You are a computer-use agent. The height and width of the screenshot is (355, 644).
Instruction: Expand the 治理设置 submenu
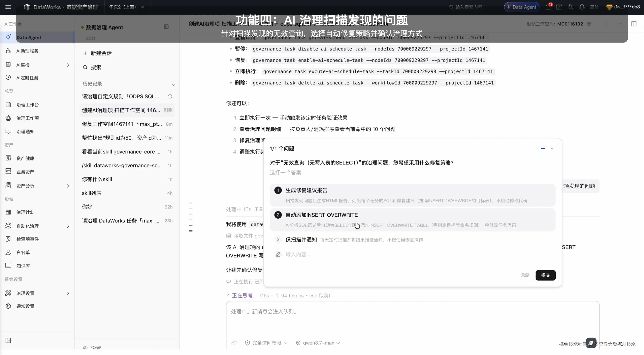[68, 293]
